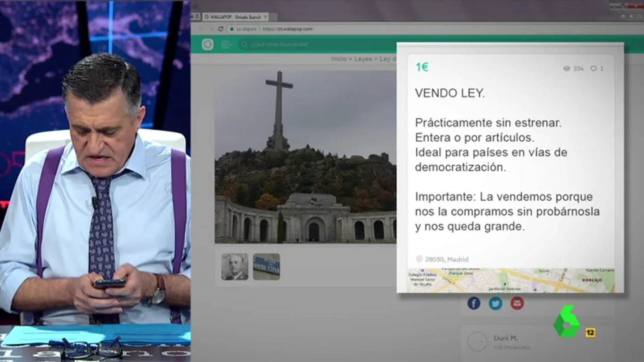Click the Wallapop logo icon
The height and width of the screenshot is (362, 644).
(208, 44)
